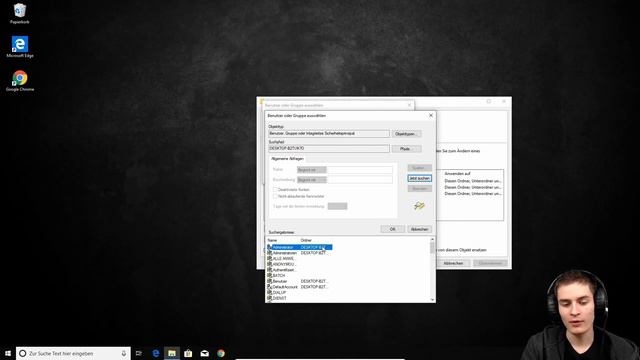
Task: Launch Edge from the taskbar
Action: coord(156,353)
